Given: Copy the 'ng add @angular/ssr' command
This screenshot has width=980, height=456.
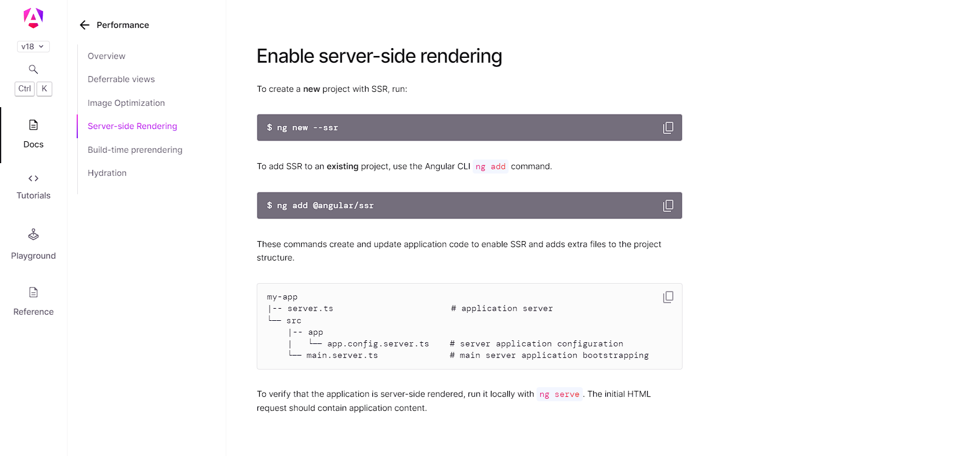Looking at the screenshot, I should click(668, 206).
